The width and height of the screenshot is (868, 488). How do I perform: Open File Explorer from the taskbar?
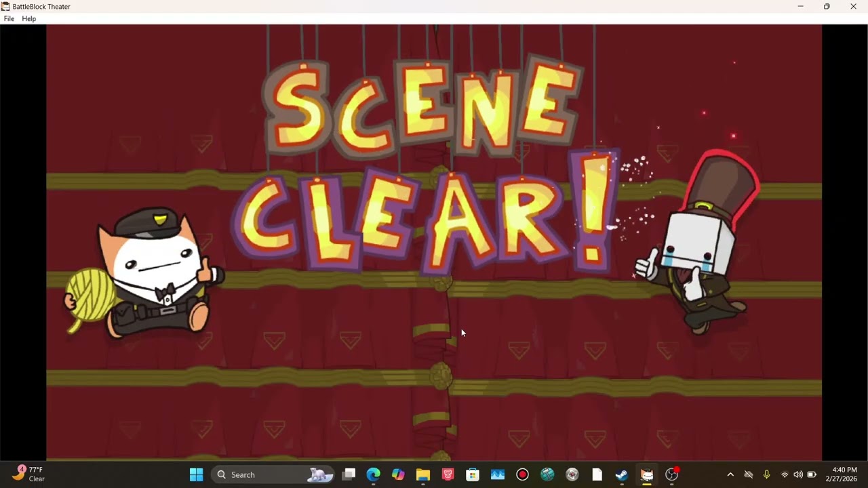tap(423, 474)
